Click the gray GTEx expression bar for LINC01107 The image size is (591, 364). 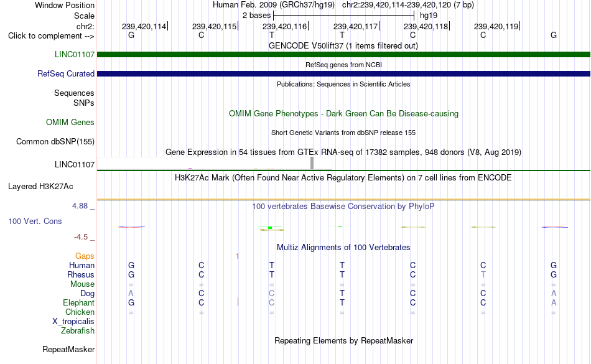pyautogui.click(x=312, y=163)
